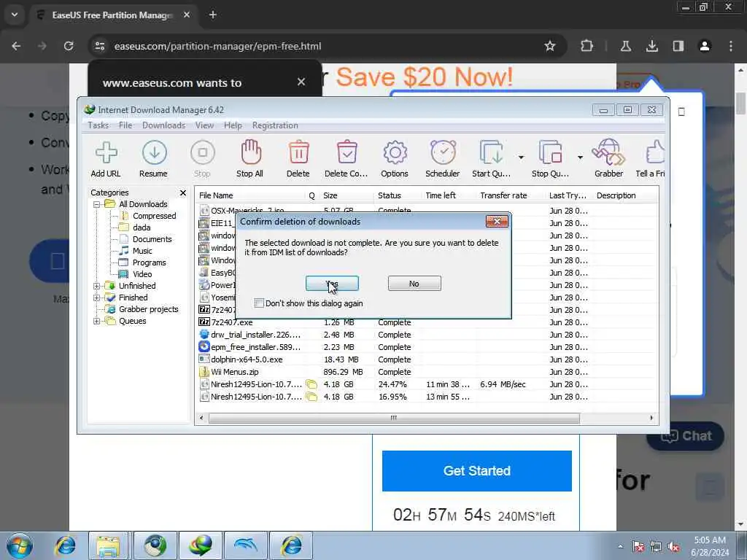Open Chrome downloads icon
Screen dimensions: 747x560
point(651,46)
